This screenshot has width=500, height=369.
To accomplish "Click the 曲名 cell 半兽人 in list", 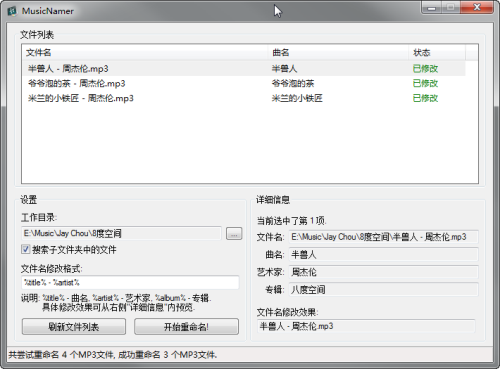I will pos(284,69).
